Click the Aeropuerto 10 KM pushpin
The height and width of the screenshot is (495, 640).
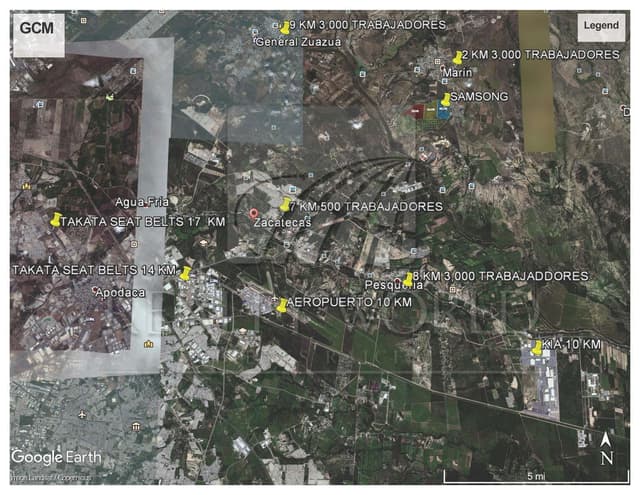pos(282,304)
